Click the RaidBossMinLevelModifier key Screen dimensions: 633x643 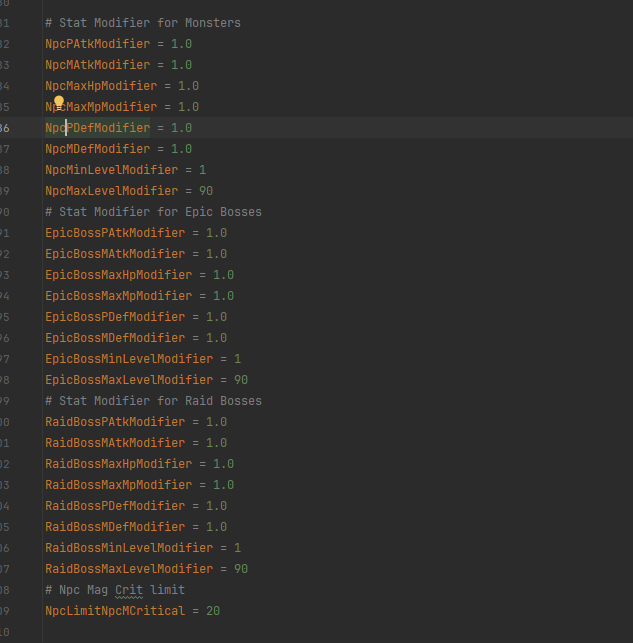tap(129, 548)
